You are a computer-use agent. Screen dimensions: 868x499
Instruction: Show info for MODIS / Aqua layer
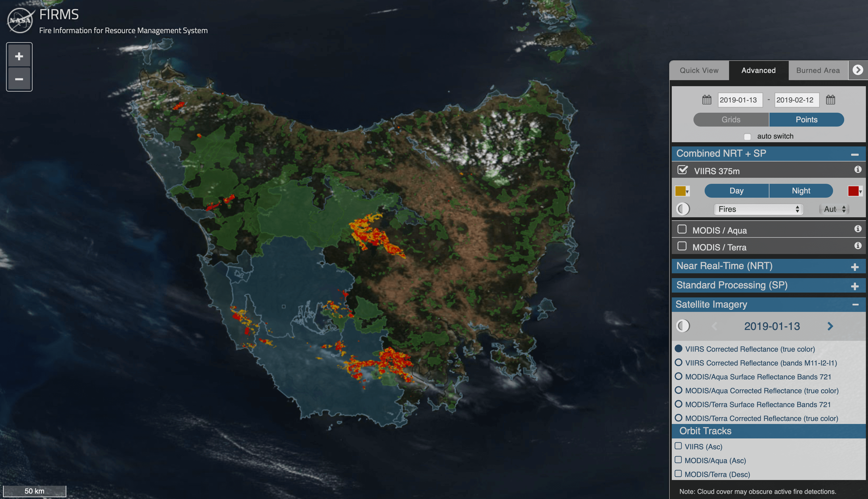pos(858,229)
